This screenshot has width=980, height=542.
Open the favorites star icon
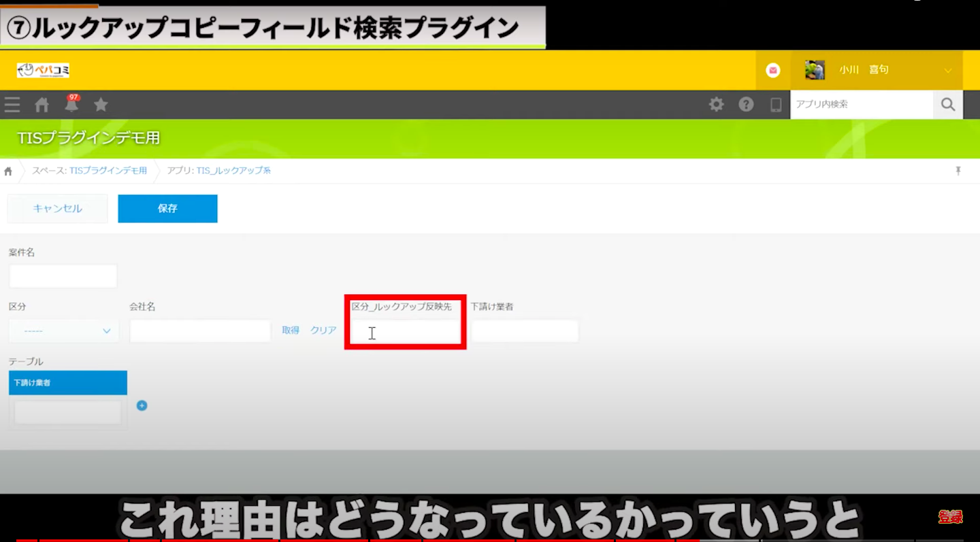pos(101,105)
